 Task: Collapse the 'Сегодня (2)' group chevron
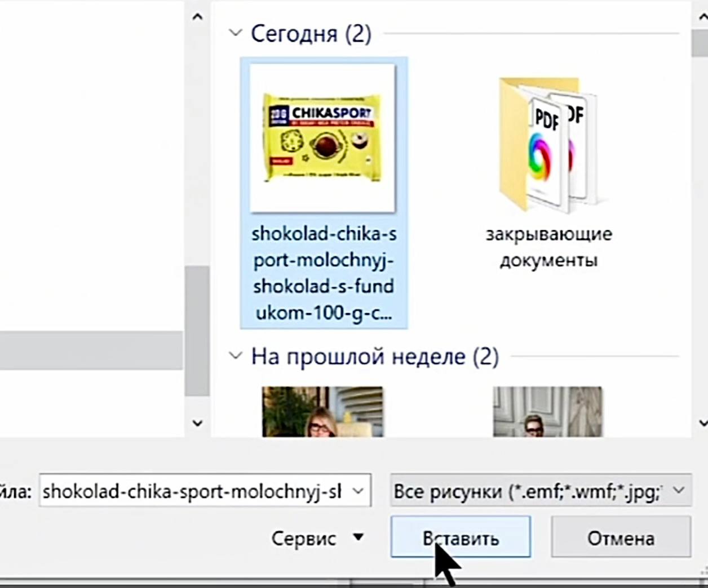pyautogui.click(x=235, y=33)
